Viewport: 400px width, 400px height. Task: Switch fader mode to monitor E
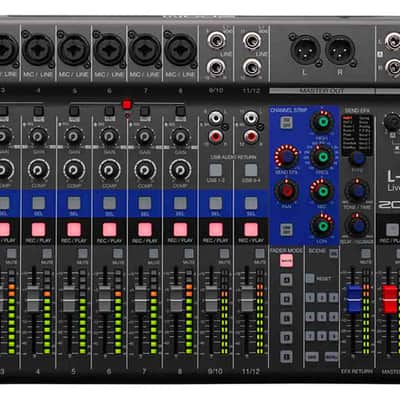click(286, 357)
